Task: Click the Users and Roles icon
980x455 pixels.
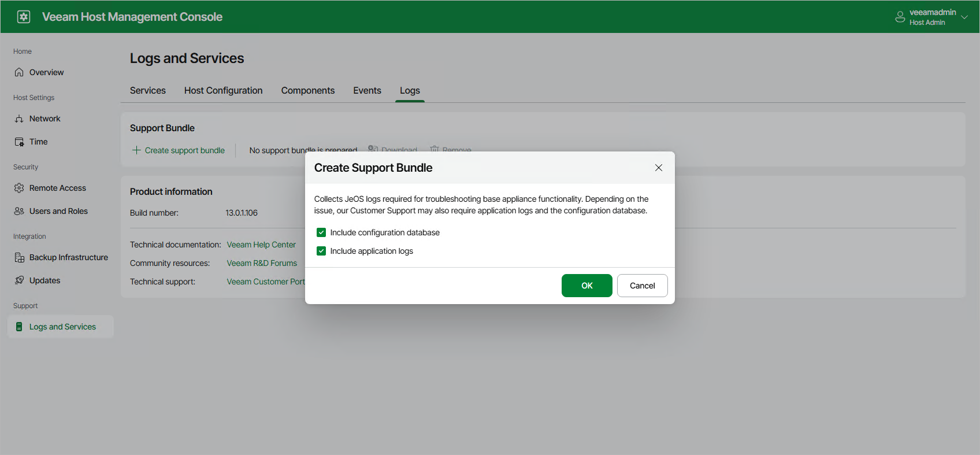Action: (x=19, y=211)
